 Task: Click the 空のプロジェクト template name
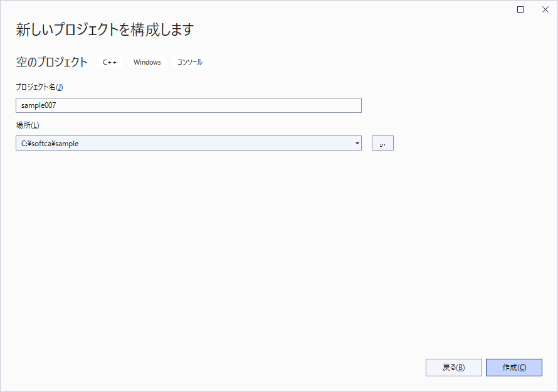(x=52, y=62)
